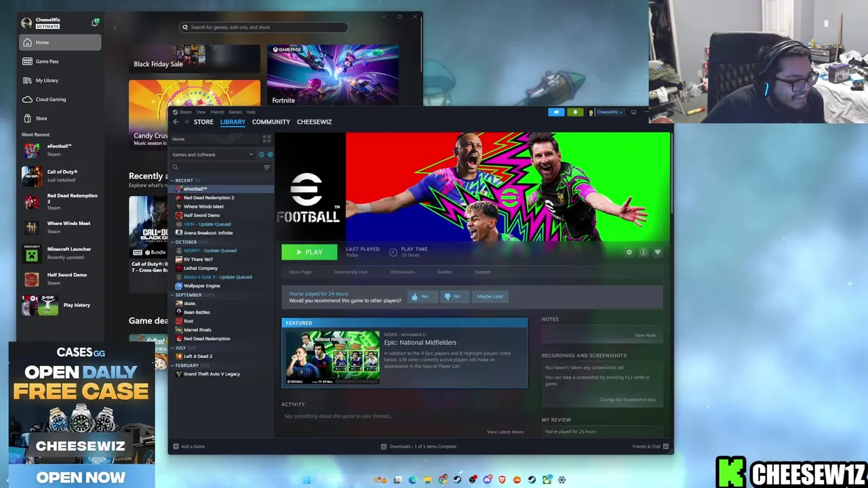Open the Community Hub link

point(350,272)
